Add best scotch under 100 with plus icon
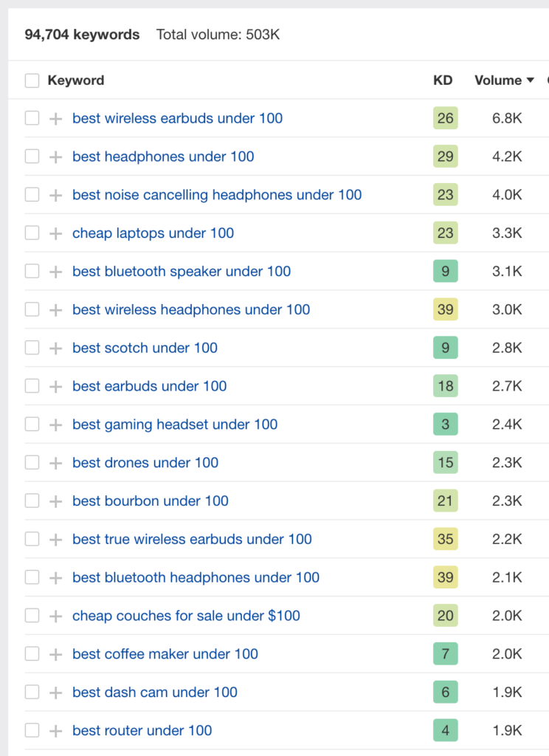This screenshot has width=549, height=756. point(56,348)
